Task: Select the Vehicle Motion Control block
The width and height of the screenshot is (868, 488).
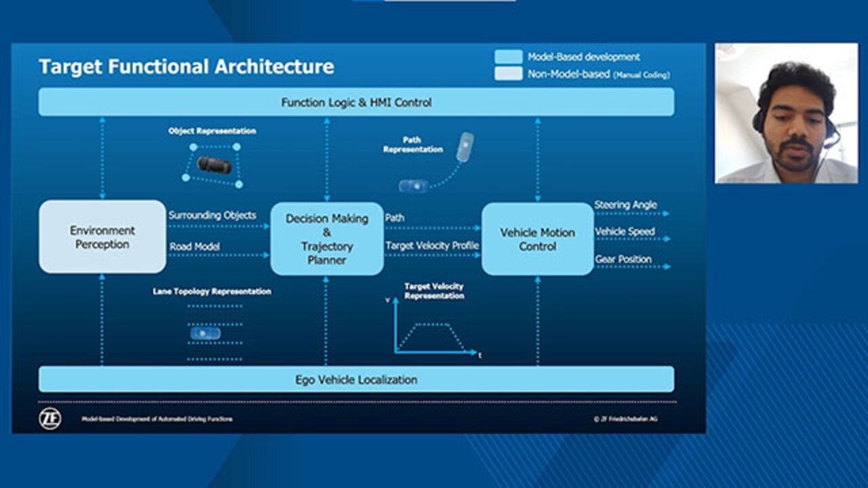Action: pyautogui.click(x=538, y=239)
